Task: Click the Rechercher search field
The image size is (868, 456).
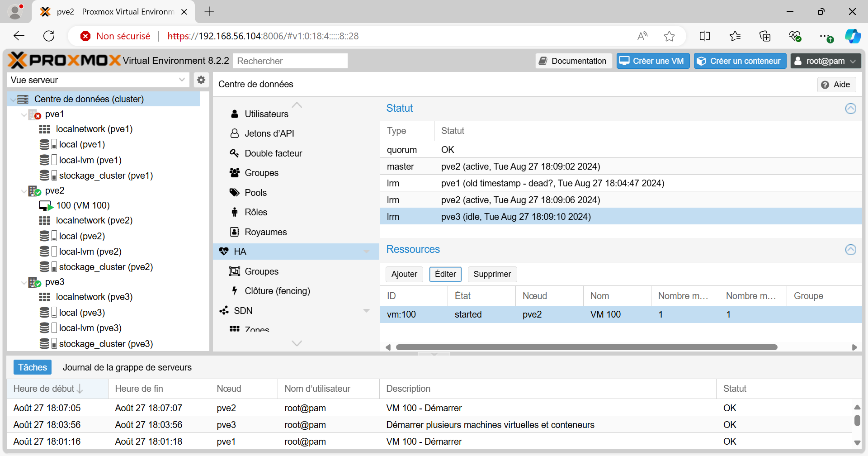Action: tap(290, 61)
